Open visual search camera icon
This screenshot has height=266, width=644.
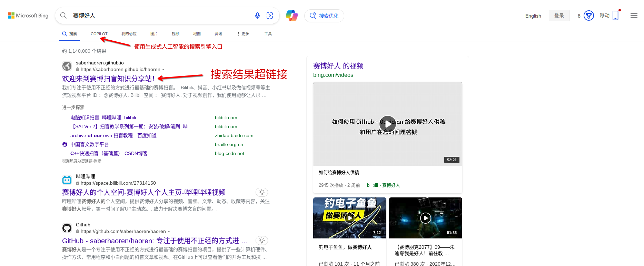click(270, 16)
